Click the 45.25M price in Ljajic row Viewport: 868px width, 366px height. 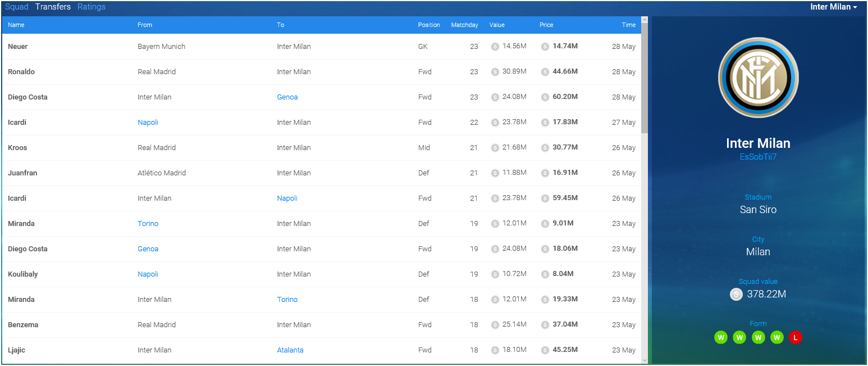[x=565, y=350]
